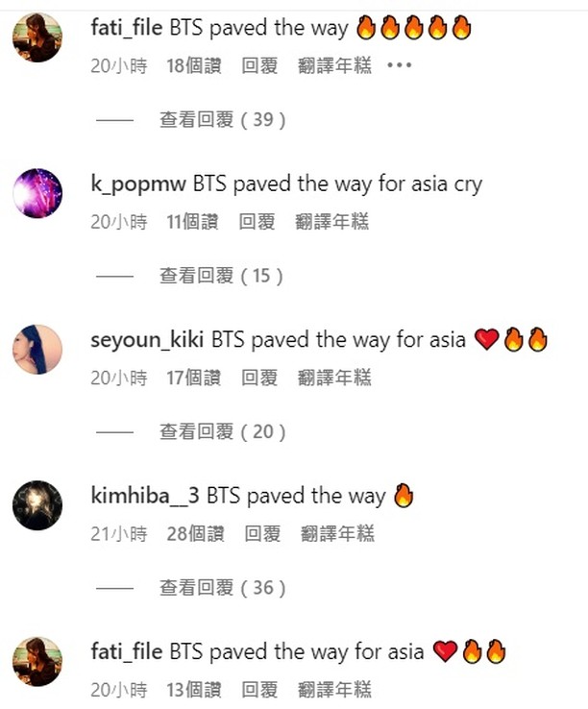Open the bottom fati_file profile avatar

(x=37, y=661)
